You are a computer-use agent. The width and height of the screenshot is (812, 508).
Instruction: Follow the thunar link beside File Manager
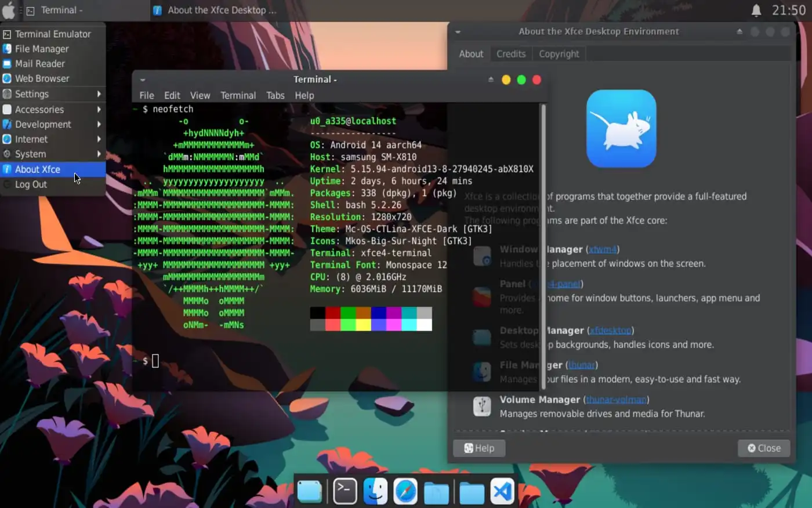point(582,365)
